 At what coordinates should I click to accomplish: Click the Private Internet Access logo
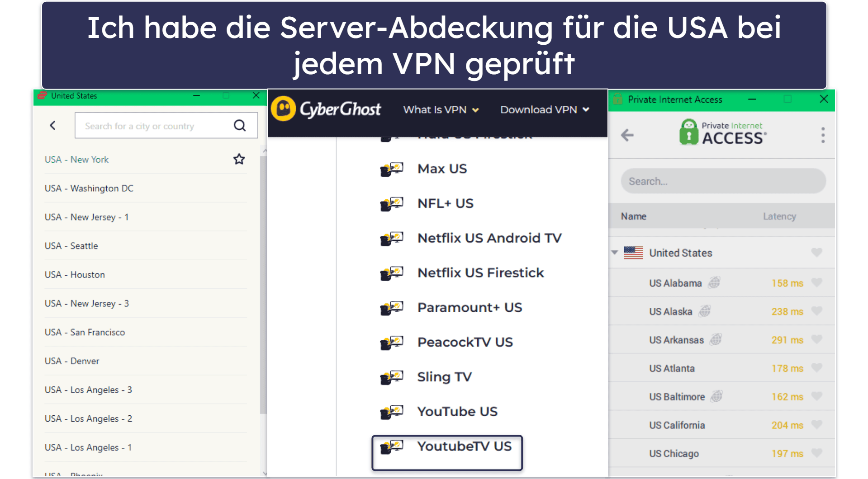723,132
